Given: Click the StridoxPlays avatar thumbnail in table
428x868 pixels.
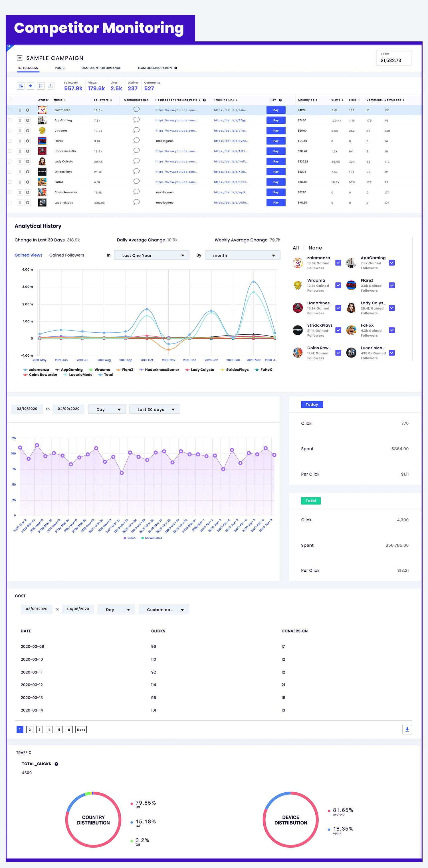Looking at the screenshot, I should click(42, 172).
